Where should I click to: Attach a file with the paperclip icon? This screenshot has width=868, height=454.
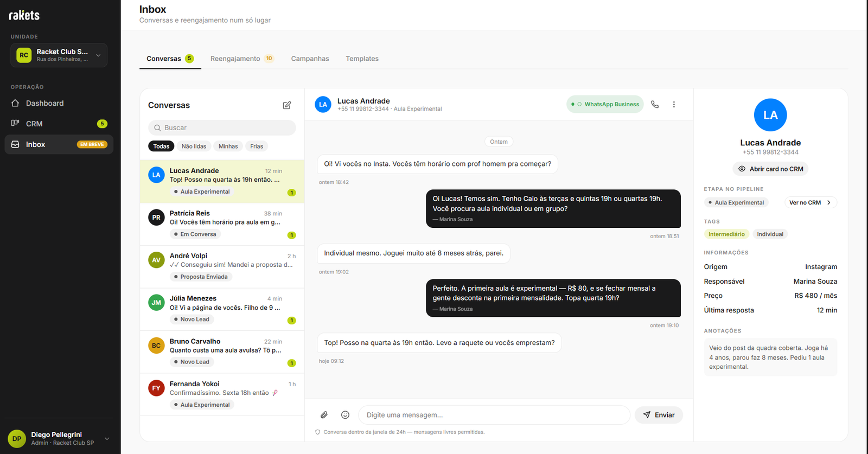(x=324, y=415)
